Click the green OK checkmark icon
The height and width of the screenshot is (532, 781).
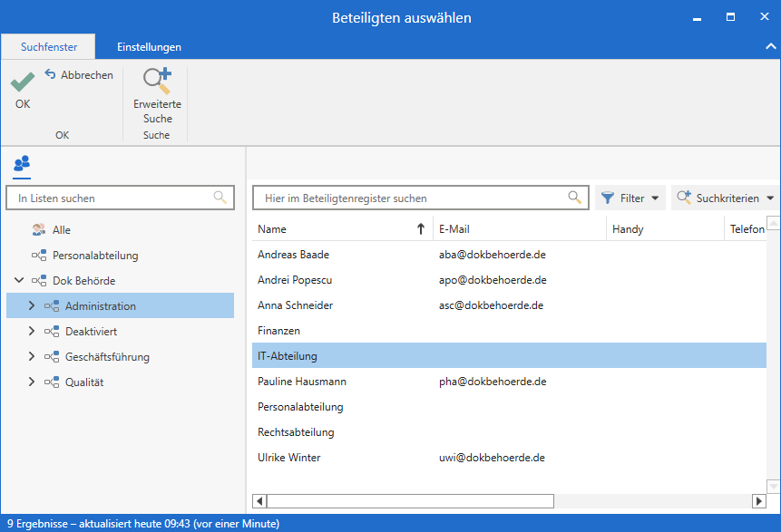[x=23, y=83]
